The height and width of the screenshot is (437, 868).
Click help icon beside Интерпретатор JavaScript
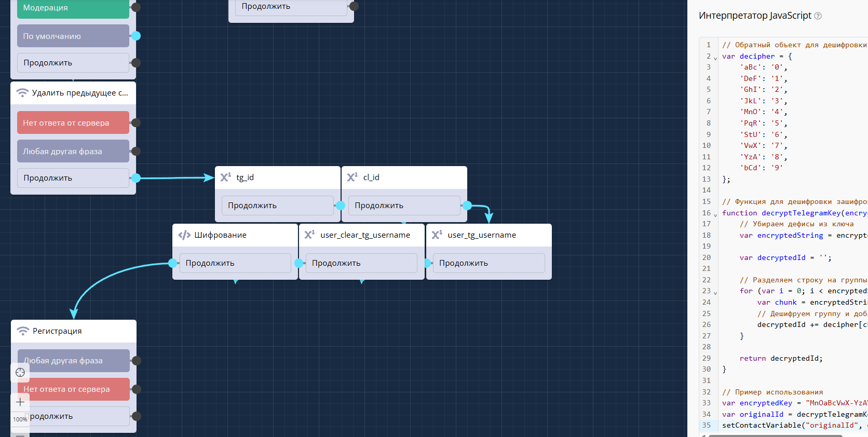[x=818, y=16]
